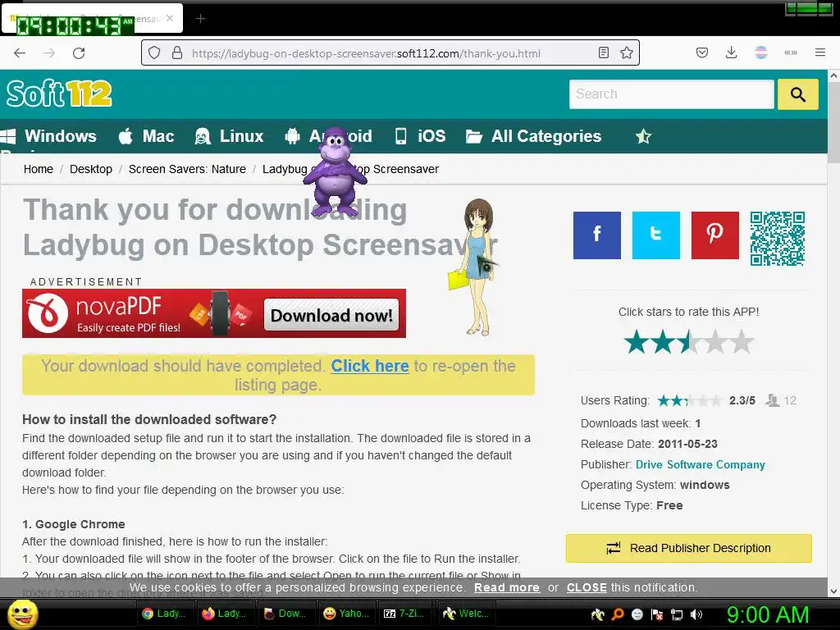Click the QR code image
Screen dimensions: 840x630
tap(778, 239)
